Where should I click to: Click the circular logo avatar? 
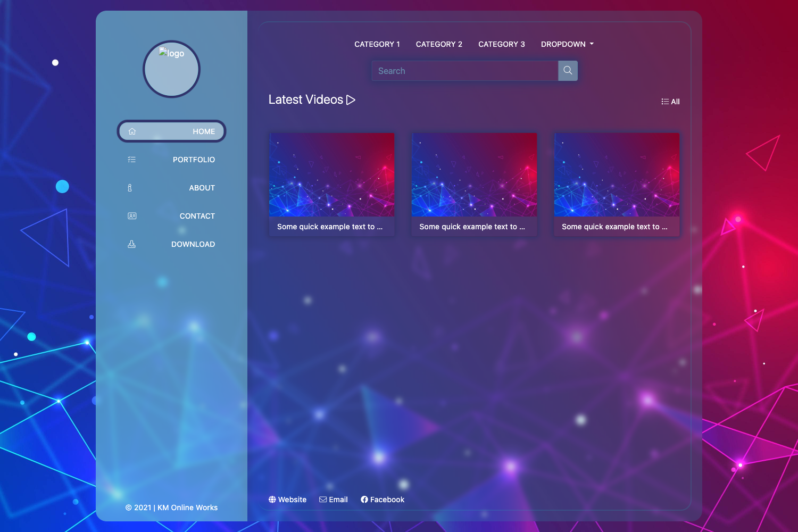[171, 69]
